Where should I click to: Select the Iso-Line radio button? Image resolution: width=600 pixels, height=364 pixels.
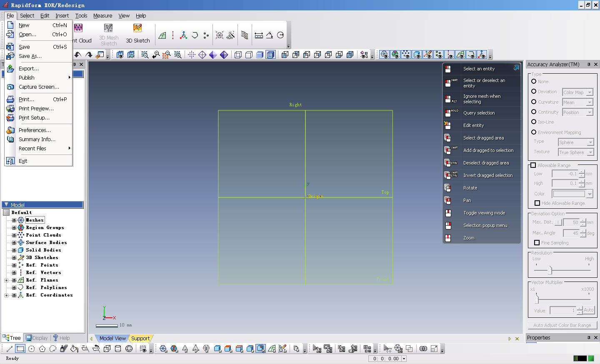coord(534,122)
